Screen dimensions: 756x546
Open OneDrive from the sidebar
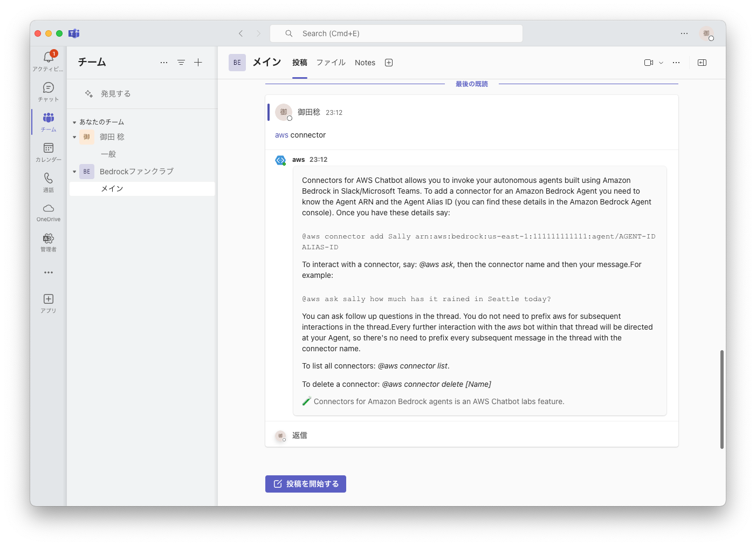pos(48,212)
